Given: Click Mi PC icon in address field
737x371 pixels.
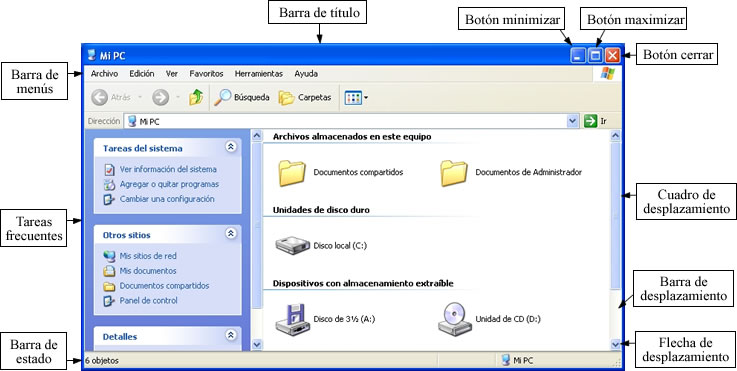Looking at the screenshot, I should pyautogui.click(x=132, y=121).
